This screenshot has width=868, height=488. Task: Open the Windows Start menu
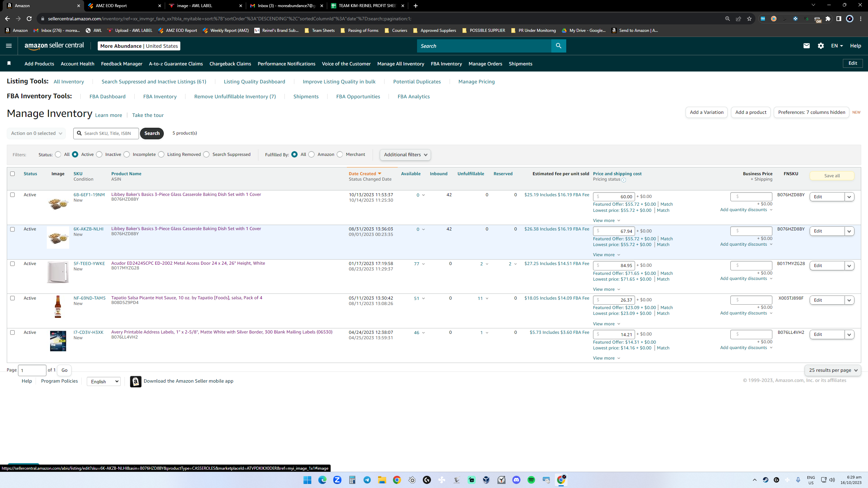[308, 480]
